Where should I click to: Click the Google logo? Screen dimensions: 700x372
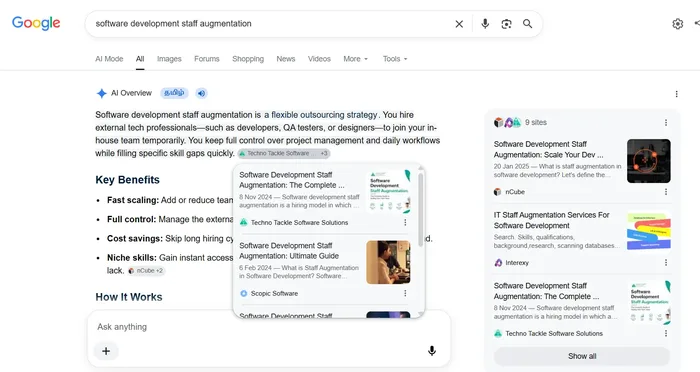[36, 23]
